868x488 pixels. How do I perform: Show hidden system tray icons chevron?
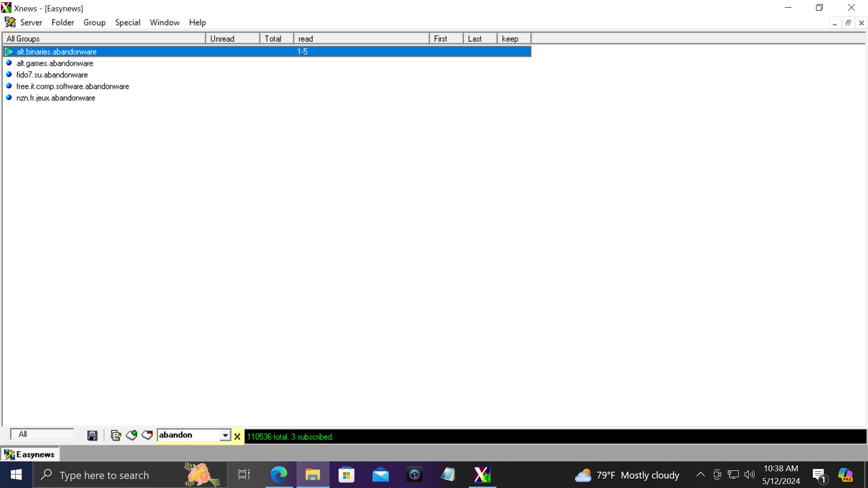[x=700, y=475]
